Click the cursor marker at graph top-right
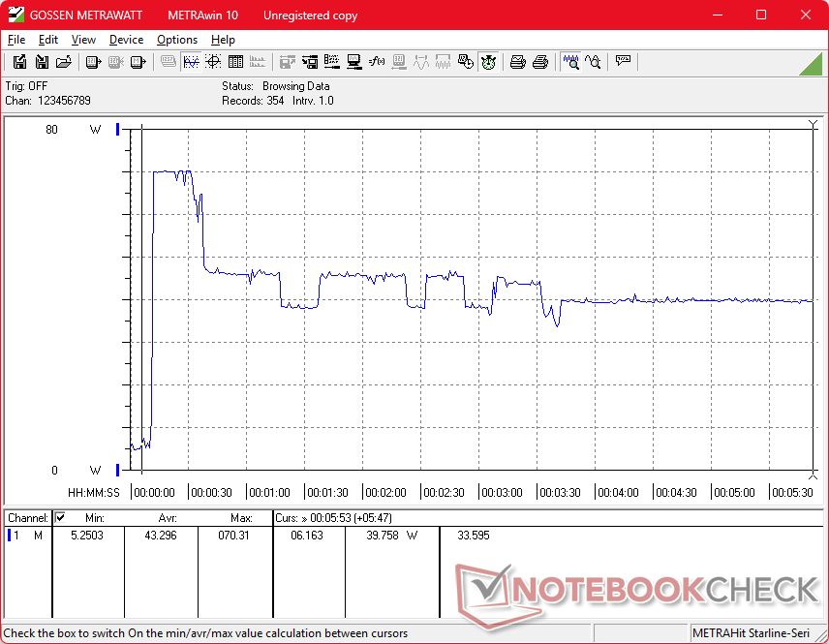Screen dimensions: 829x644 point(813,124)
